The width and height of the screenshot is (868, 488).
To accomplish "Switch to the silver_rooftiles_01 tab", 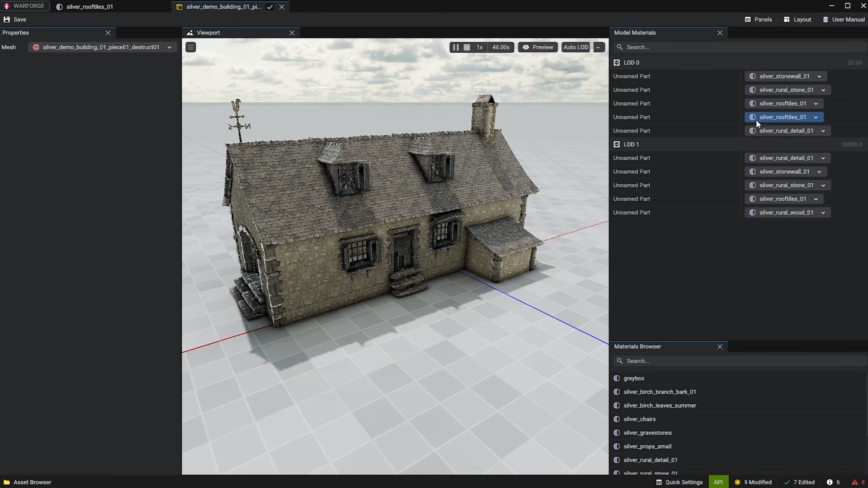I will click(x=90, y=7).
